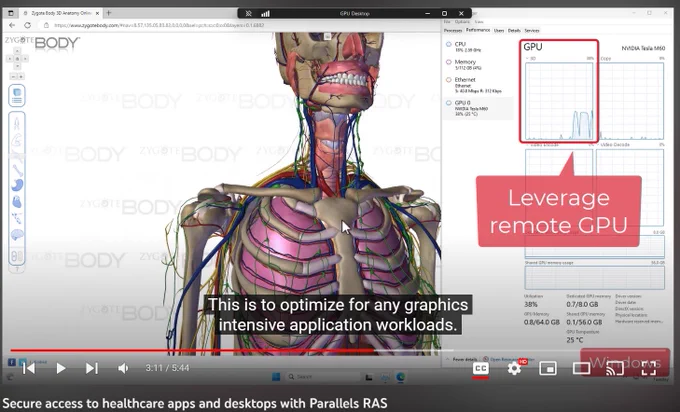The image size is (680, 412).
Task: Switch to Users tab in Task Manager
Action: pos(499,30)
